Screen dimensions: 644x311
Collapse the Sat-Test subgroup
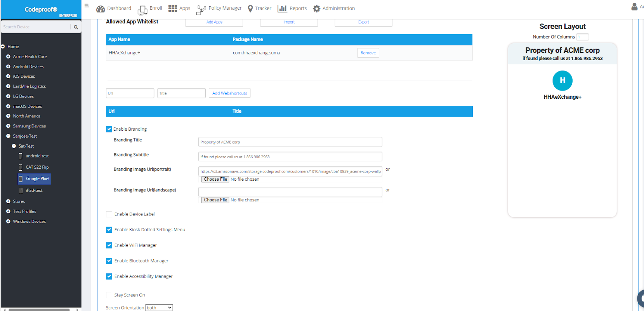click(14, 146)
